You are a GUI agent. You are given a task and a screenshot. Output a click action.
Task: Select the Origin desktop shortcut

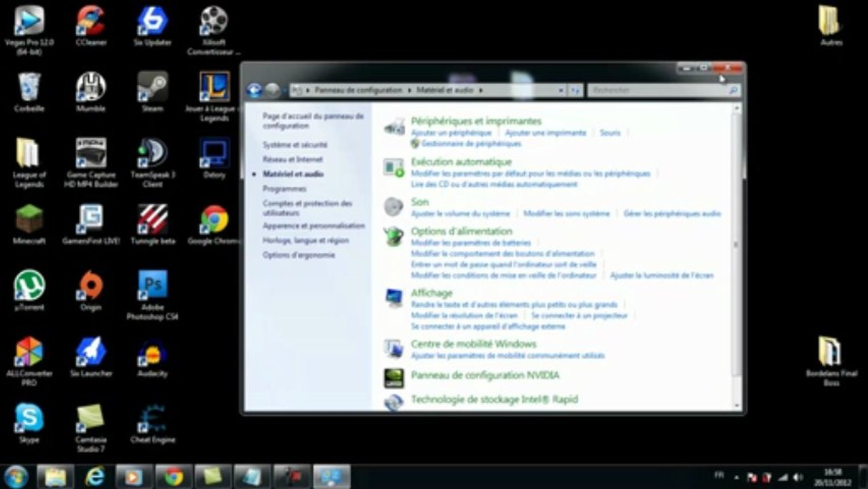tap(90, 291)
